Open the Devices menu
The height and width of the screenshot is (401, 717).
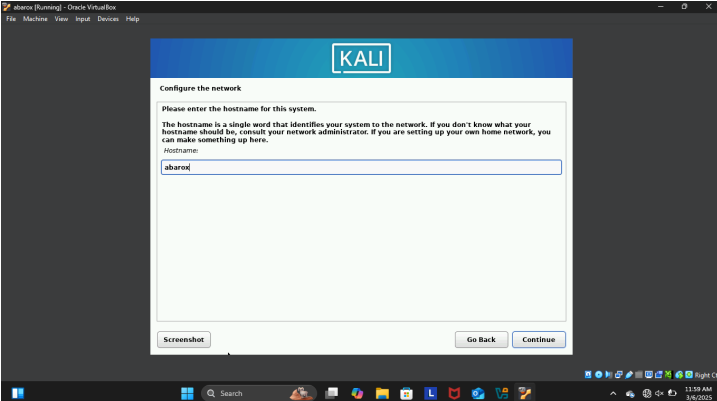[x=108, y=19]
